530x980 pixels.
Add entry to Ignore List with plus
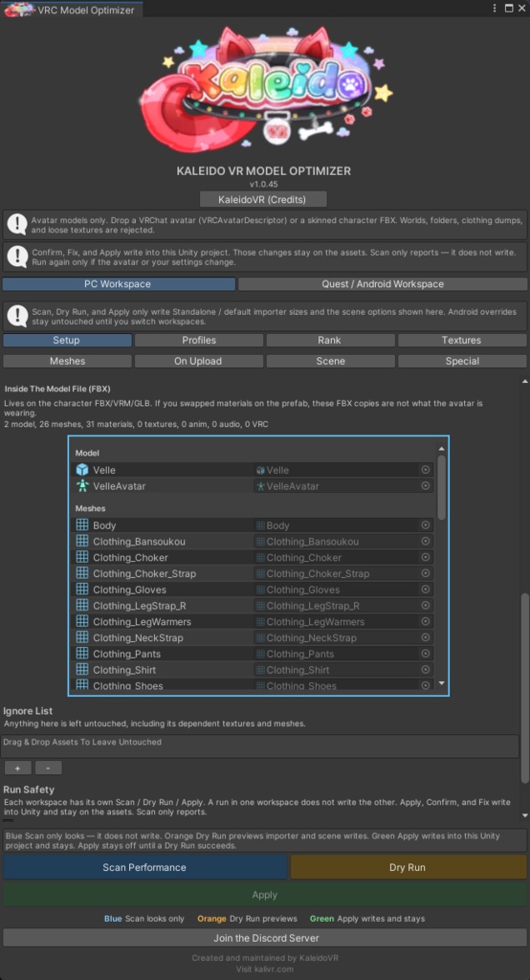click(17, 768)
